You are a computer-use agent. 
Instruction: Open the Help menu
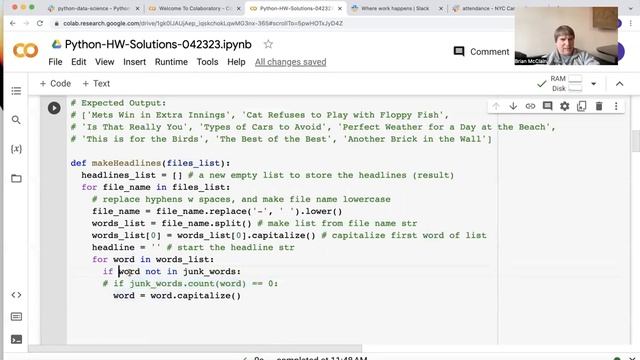tap(236, 62)
